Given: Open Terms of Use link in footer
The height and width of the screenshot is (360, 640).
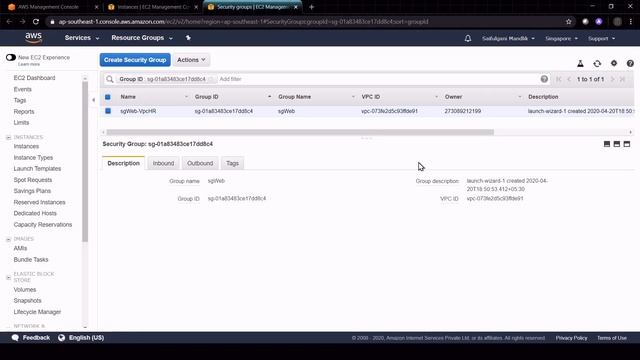Looking at the screenshot, I should [x=611, y=338].
